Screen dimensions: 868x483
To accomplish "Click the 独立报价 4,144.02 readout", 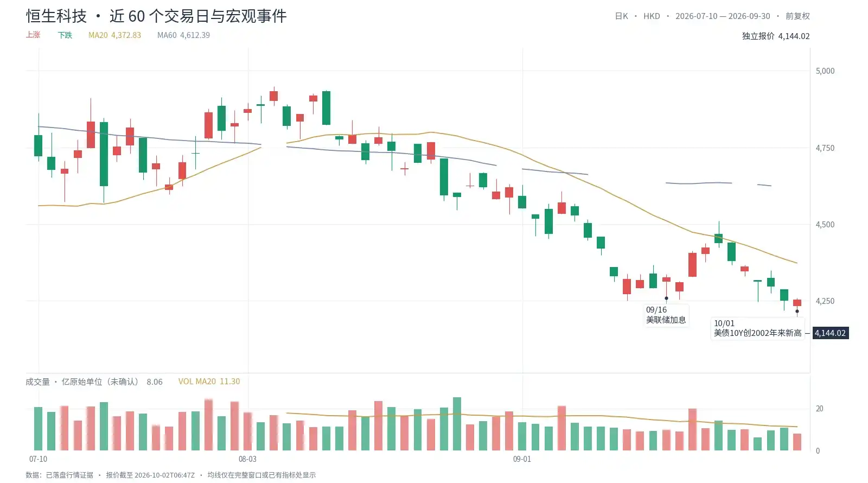I will click(776, 36).
